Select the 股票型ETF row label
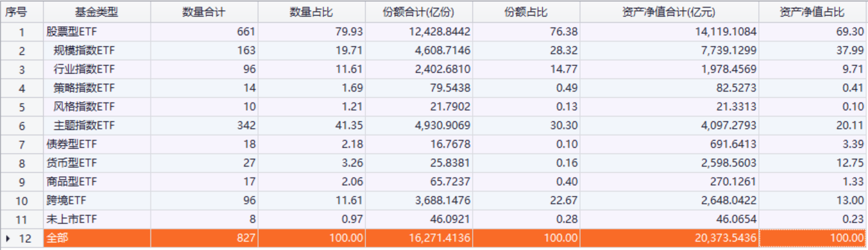Viewport: 868px width, 250px height. point(67,32)
